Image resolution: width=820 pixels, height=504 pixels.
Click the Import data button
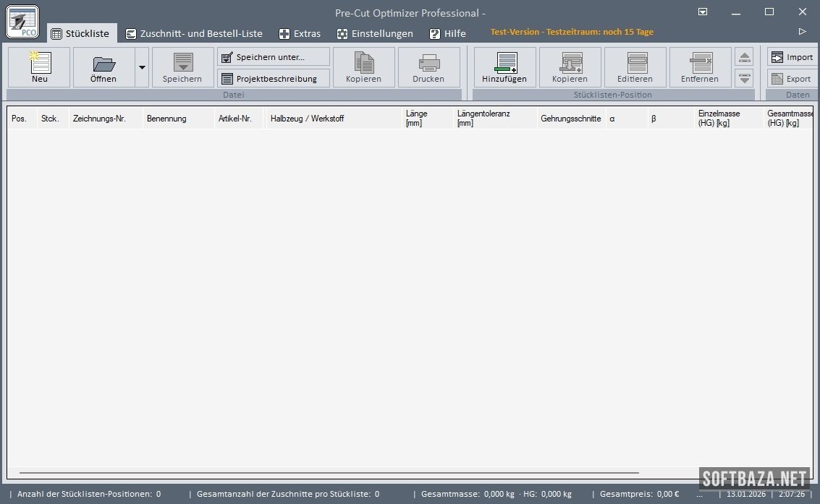(792, 57)
